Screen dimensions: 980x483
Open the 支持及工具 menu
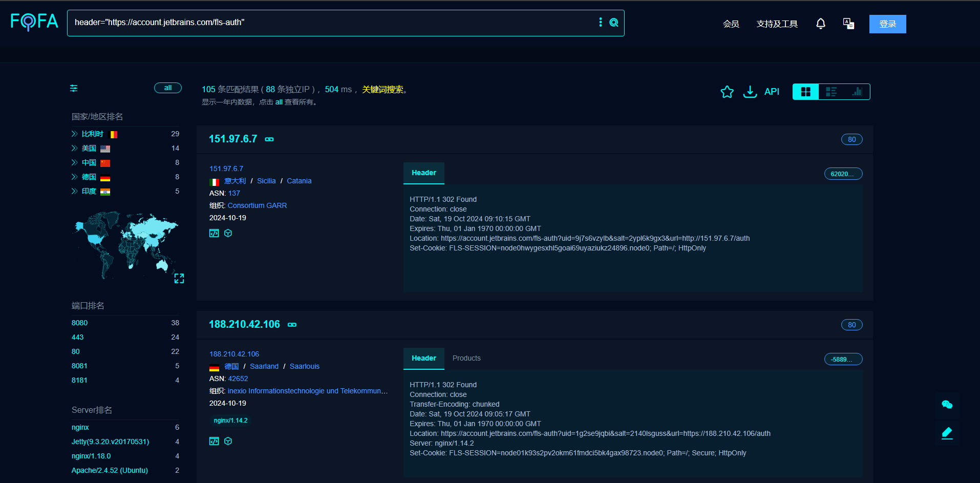click(x=777, y=24)
